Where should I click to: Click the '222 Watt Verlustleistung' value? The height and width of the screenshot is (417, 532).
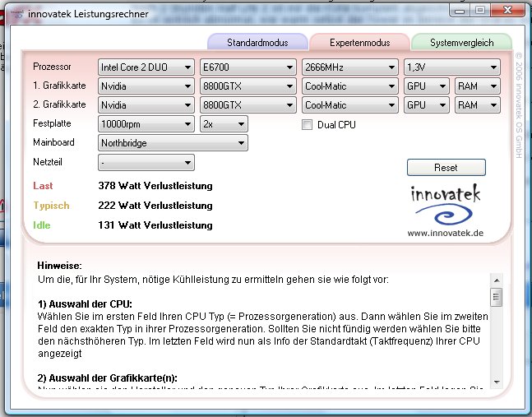155,206
